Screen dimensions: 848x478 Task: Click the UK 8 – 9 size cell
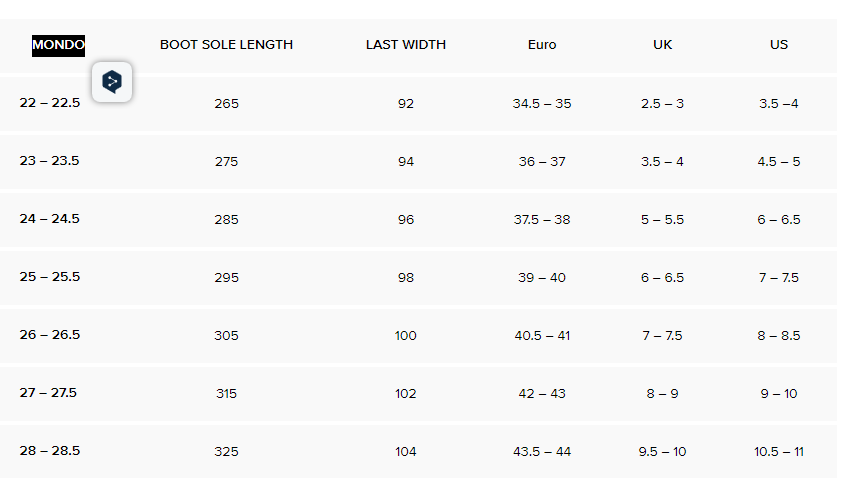pyautogui.click(x=662, y=394)
